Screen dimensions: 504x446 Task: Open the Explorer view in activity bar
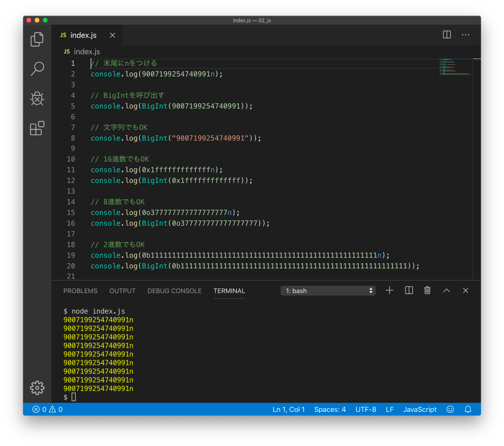point(37,39)
